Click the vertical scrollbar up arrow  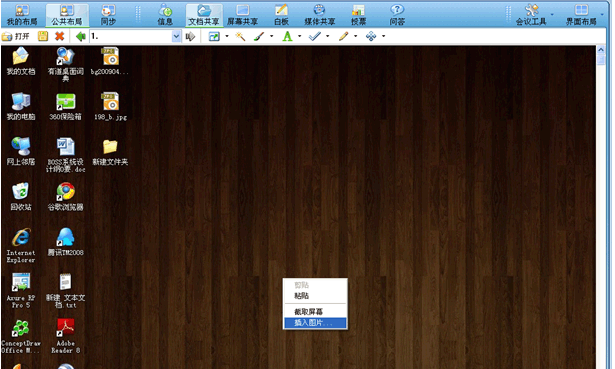pos(600,50)
